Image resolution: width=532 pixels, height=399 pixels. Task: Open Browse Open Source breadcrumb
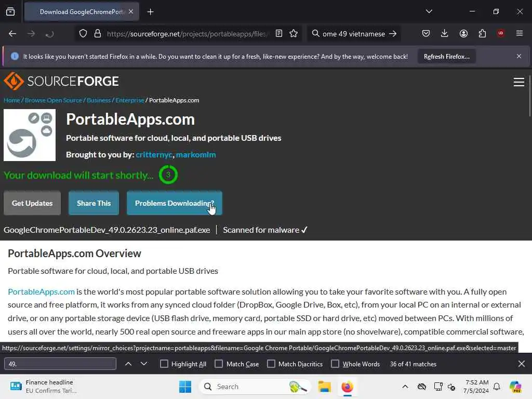pos(54,100)
